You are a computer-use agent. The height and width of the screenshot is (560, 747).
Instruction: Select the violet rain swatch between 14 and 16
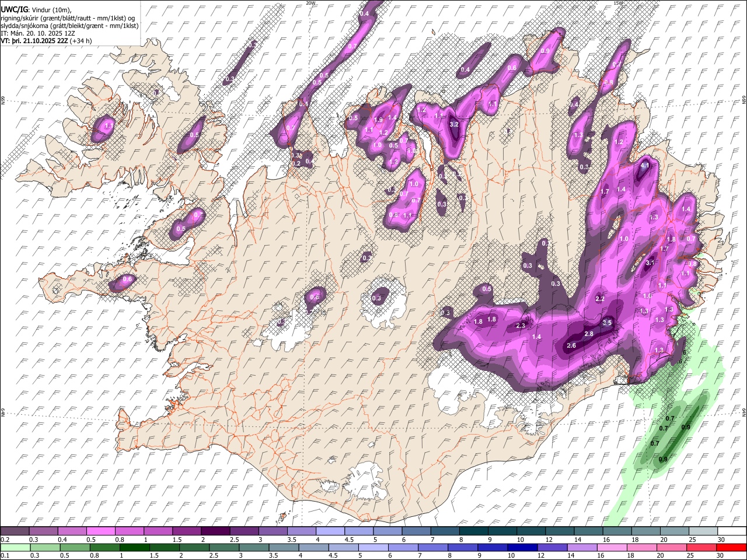(x=581, y=548)
